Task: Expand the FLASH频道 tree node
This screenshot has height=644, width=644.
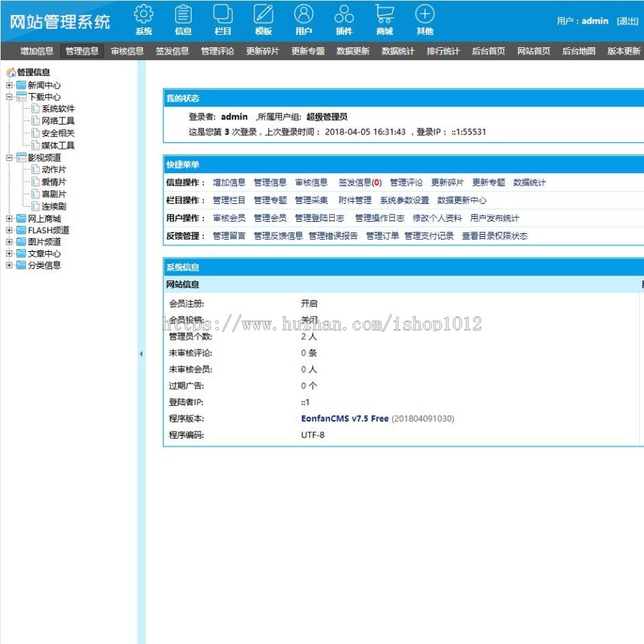Action: [x=9, y=230]
